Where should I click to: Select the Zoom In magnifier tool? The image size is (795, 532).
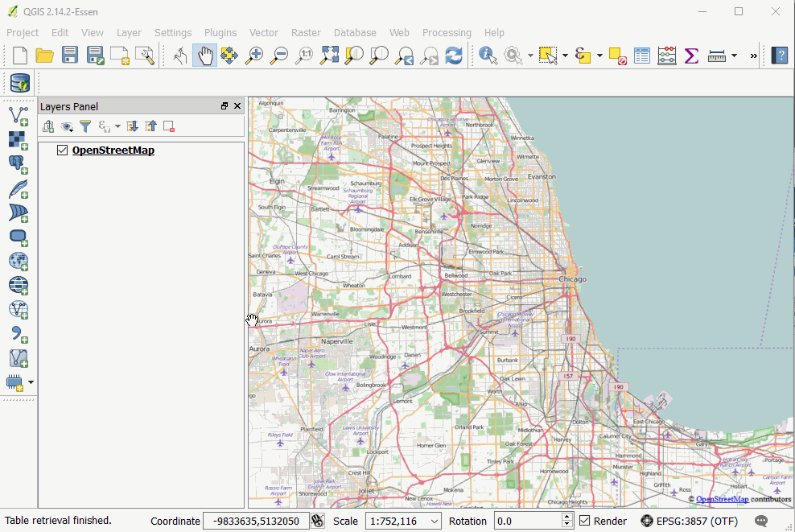pos(254,55)
